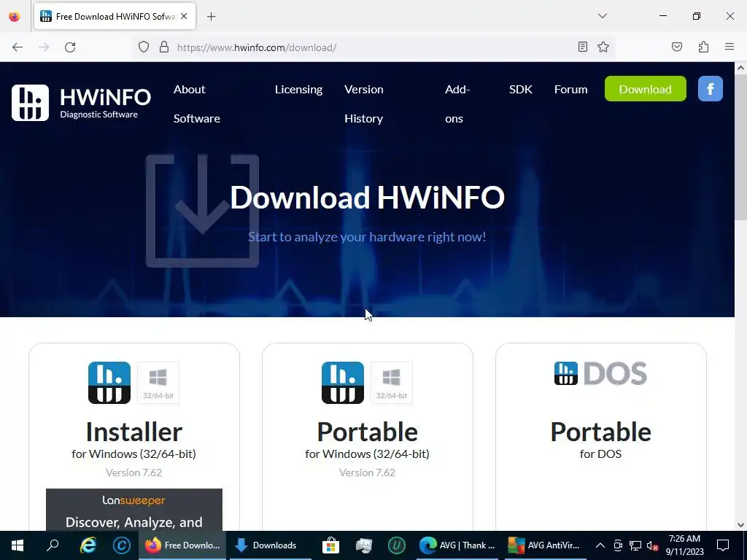Open the tracking protection shield icon
This screenshot has width=747, height=560.
tap(144, 47)
